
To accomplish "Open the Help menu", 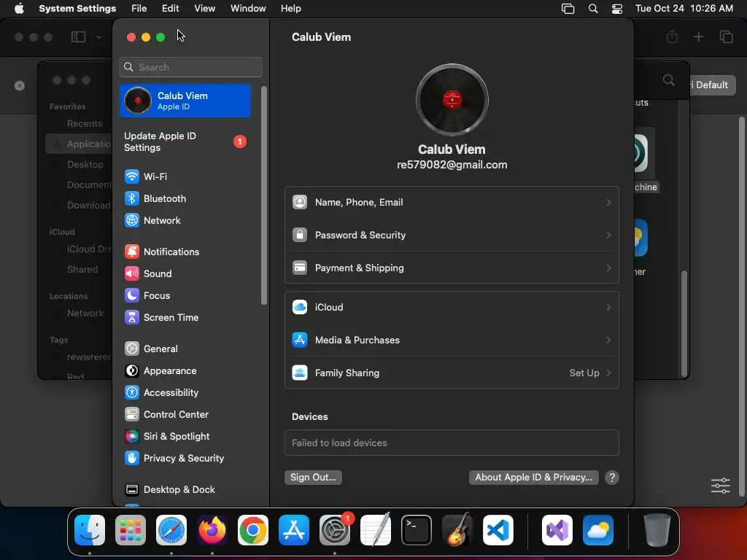I will [290, 9].
